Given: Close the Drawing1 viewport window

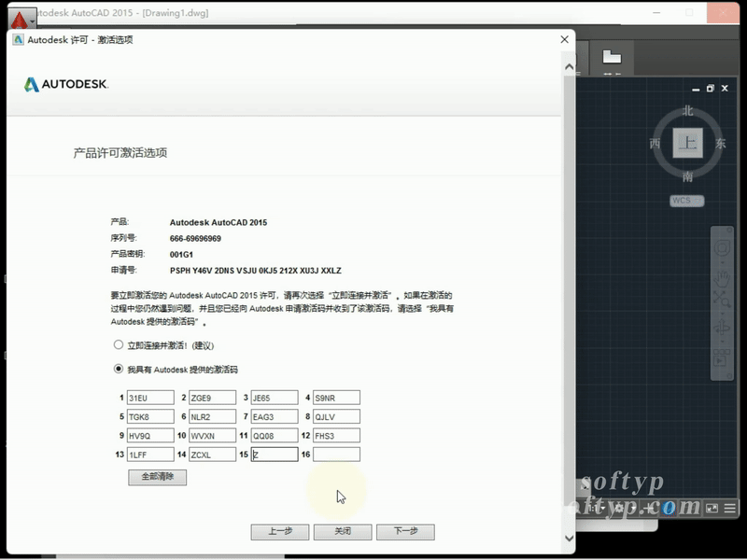Looking at the screenshot, I should point(725,88).
